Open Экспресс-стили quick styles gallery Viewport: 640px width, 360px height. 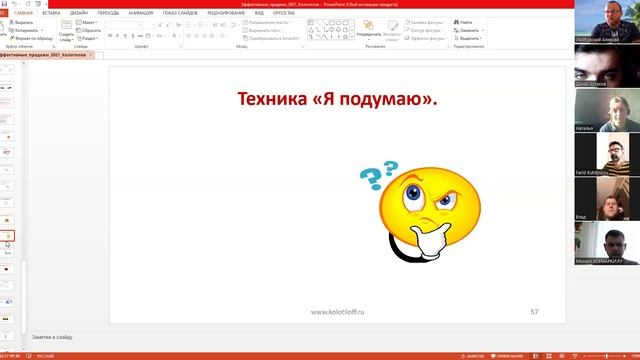392,31
